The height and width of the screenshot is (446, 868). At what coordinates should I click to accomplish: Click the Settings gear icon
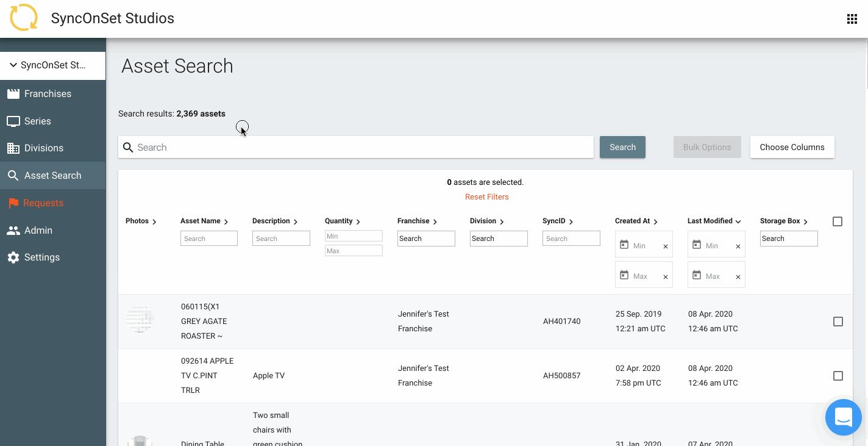[13, 257]
